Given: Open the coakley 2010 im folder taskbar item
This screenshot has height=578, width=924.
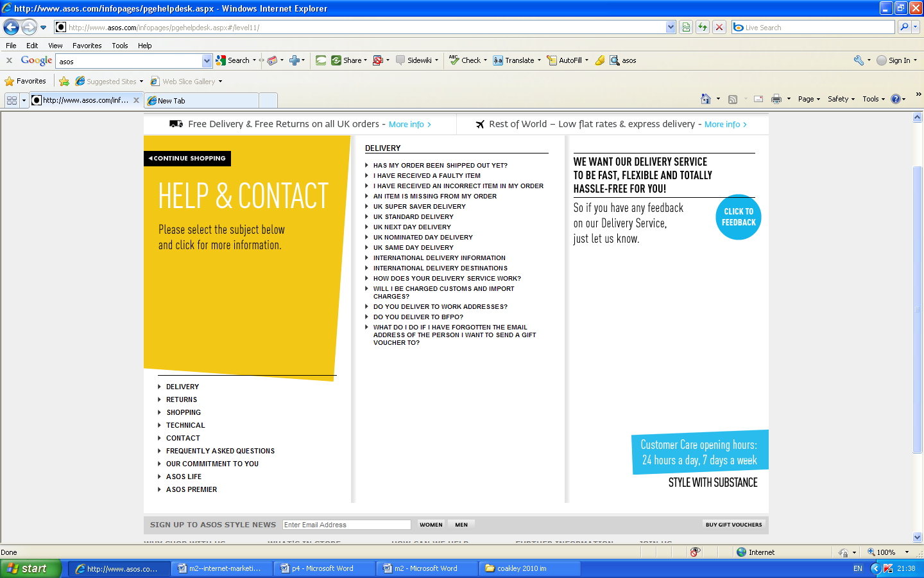Looking at the screenshot, I should pyautogui.click(x=530, y=568).
